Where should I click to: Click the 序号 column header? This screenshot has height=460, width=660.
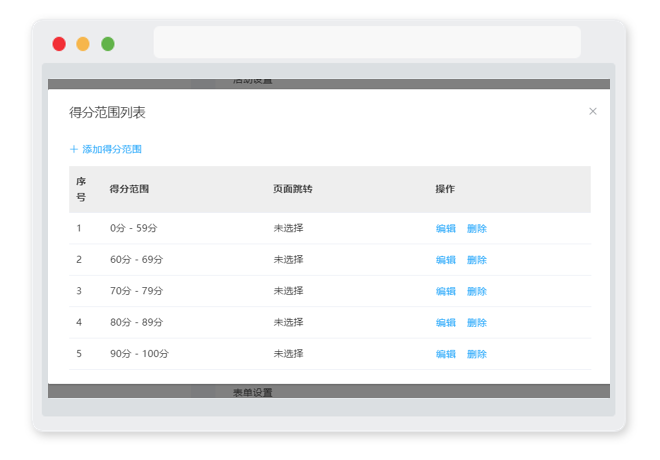click(x=81, y=189)
